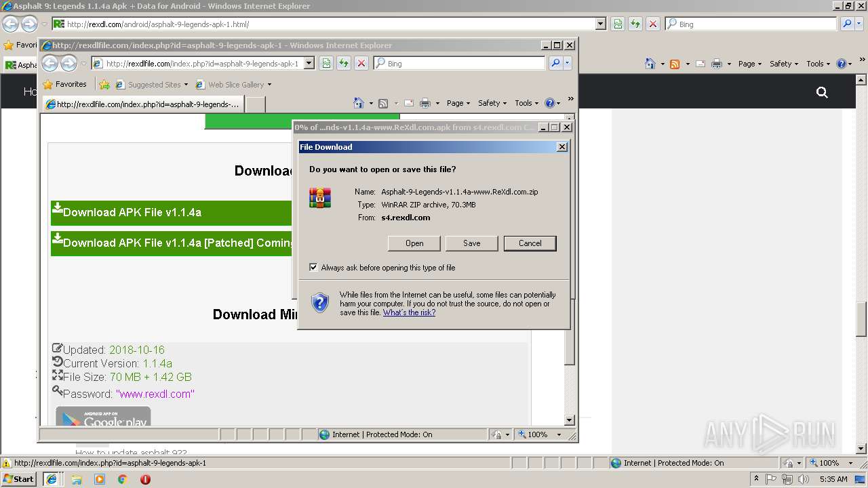Click Print icon in popup command bar
Screen dimensions: 868x488
[x=425, y=103]
